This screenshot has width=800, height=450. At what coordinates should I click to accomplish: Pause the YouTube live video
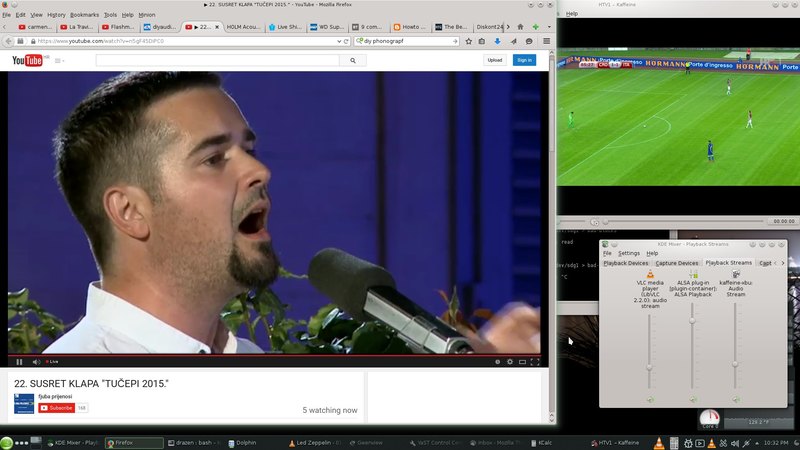pyautogui.click(x=19, y=362)
